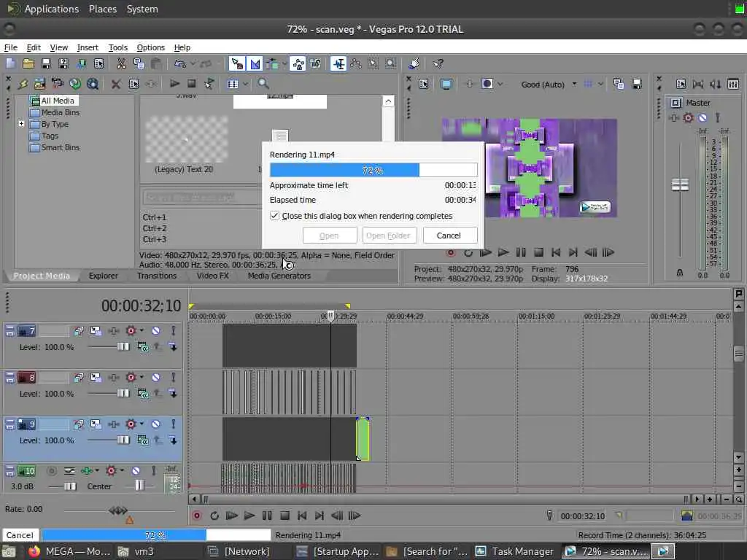The image size is (747, 560).
Task: Mute video track 7
Action: coord(156,330)
